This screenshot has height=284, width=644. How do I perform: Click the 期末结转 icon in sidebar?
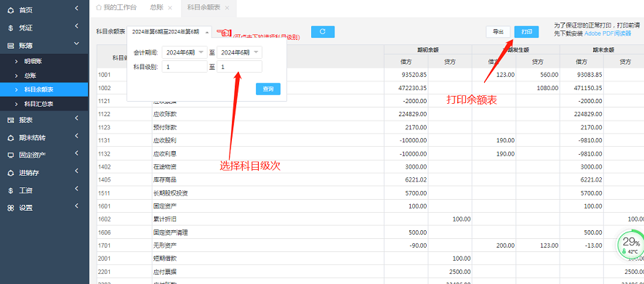(x=11, y=138)
